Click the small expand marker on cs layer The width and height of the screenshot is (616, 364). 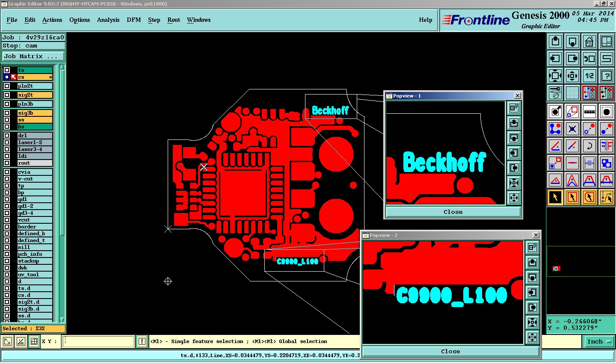[50, 77]
